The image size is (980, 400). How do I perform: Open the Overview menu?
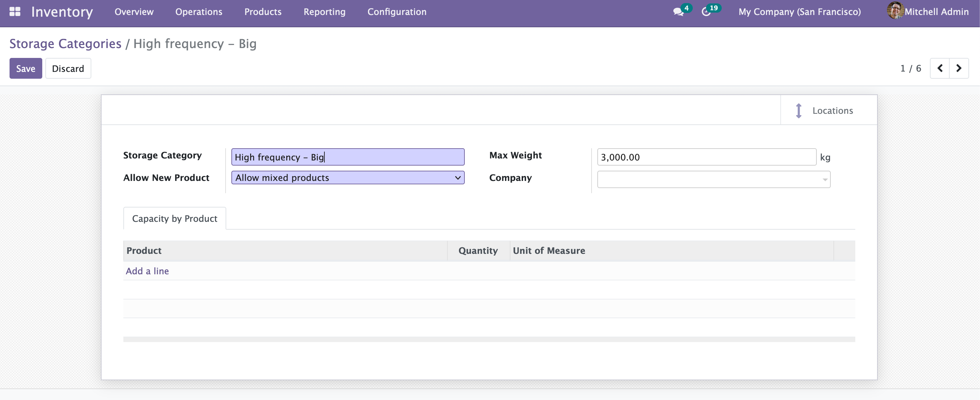pos(134,12)
